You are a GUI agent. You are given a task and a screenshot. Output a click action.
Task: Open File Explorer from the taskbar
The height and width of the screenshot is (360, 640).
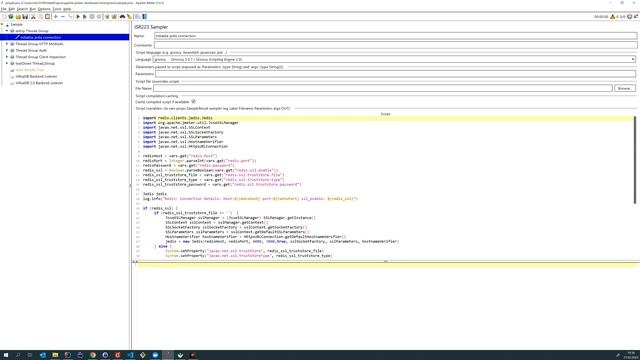(x=55, y=355)
